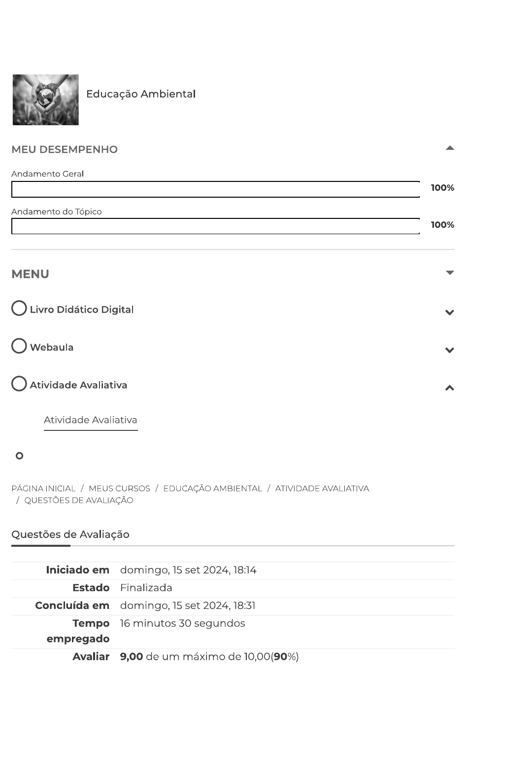Expand the Webaula chevron

coord(449,351)
